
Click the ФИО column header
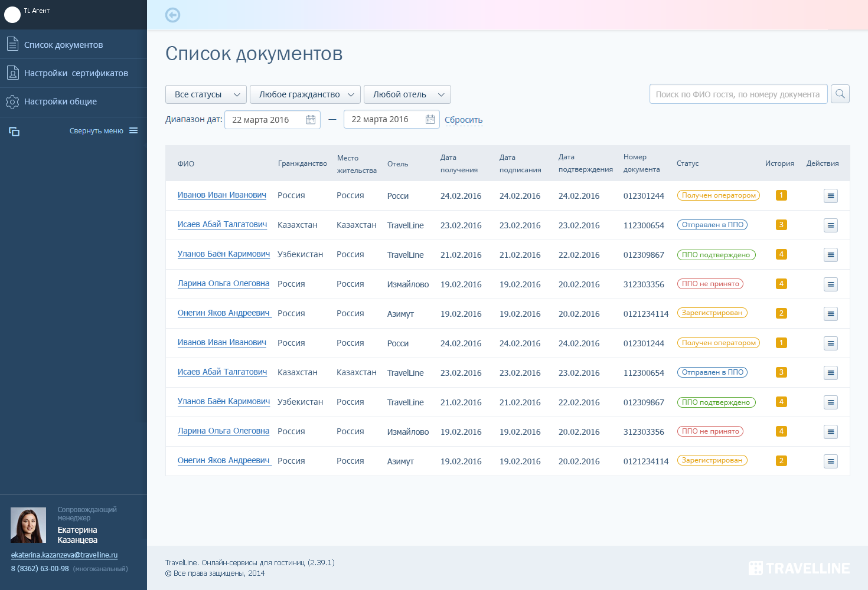tap(186, 164)
